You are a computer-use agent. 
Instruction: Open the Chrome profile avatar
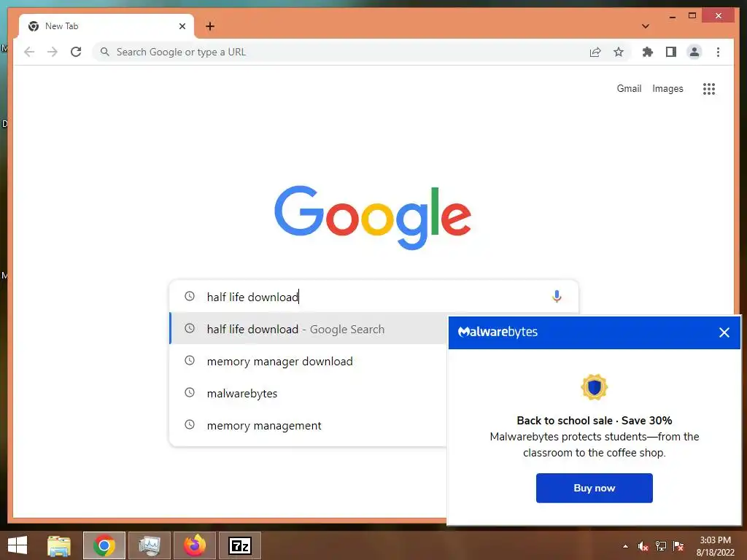pyautogui.click(x=694, y=52)
